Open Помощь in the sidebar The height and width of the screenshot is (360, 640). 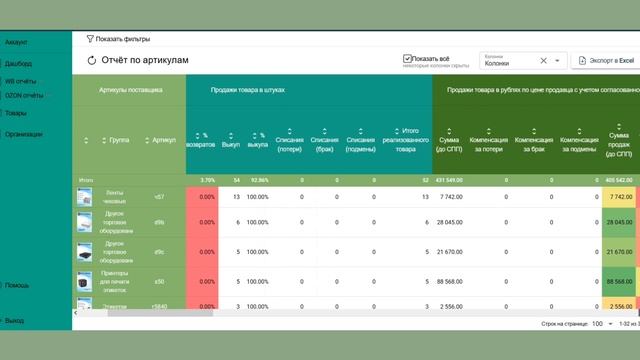(17, 285)
